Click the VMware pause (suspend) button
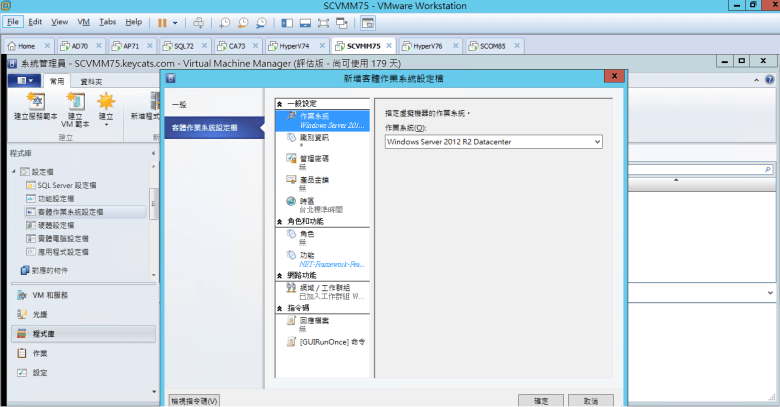 [x=161, y=21]
